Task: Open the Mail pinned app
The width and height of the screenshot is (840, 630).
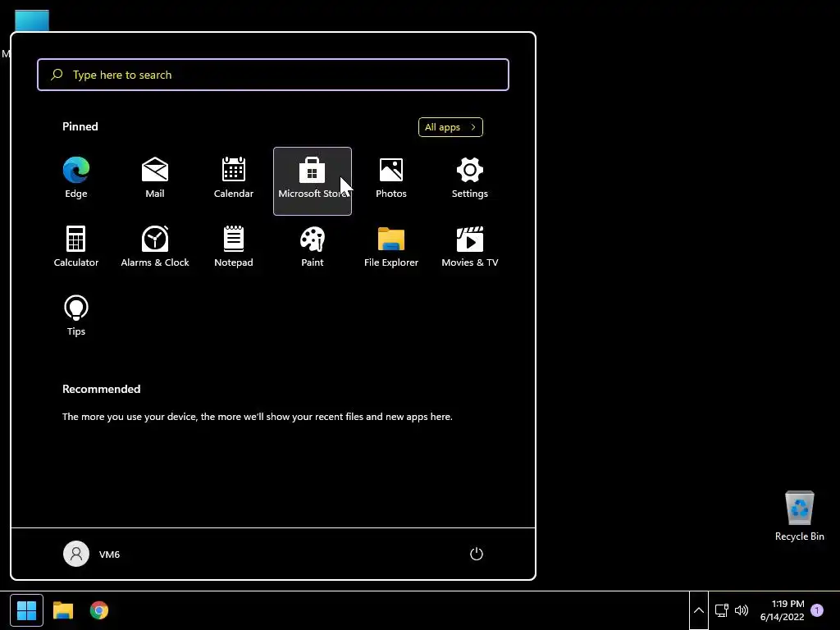Action: coord(155,180)
